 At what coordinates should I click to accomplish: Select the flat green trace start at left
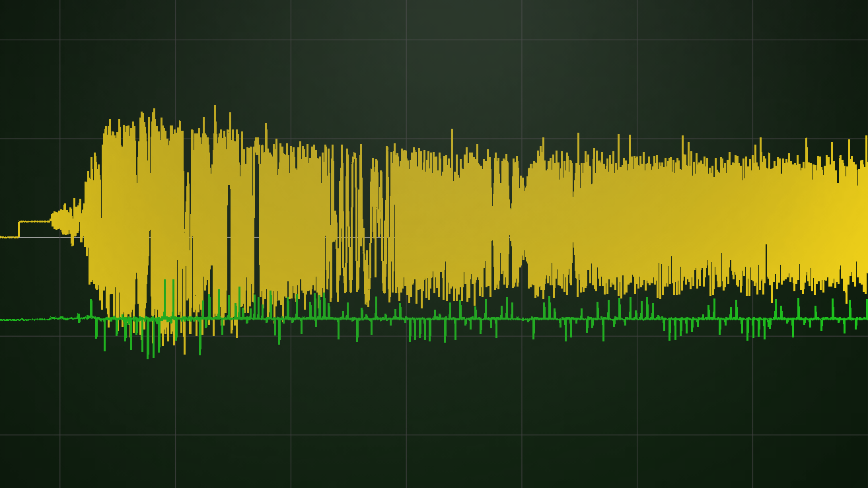26,320
